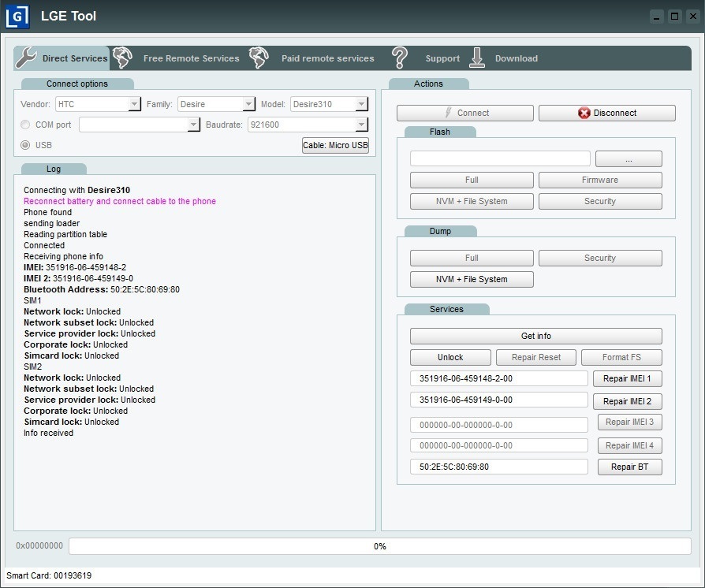Click the 0% progress bar
The image size is (705, 588).
click(381, 545)
